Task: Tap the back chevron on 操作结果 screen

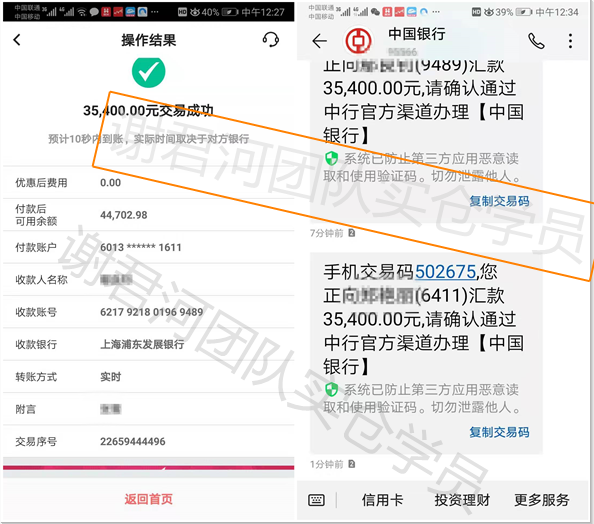Action: tap(17, 40)
